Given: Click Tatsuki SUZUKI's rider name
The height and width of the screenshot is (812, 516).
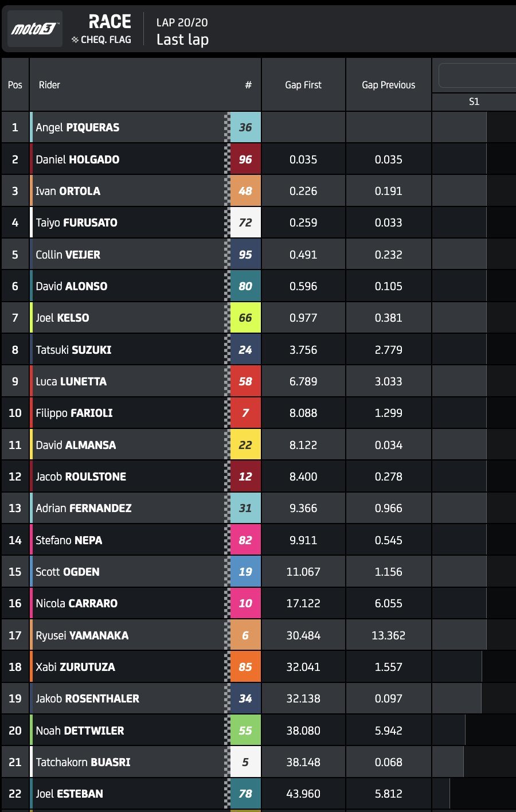Looking at the screenshot, I should pos(73,350).
